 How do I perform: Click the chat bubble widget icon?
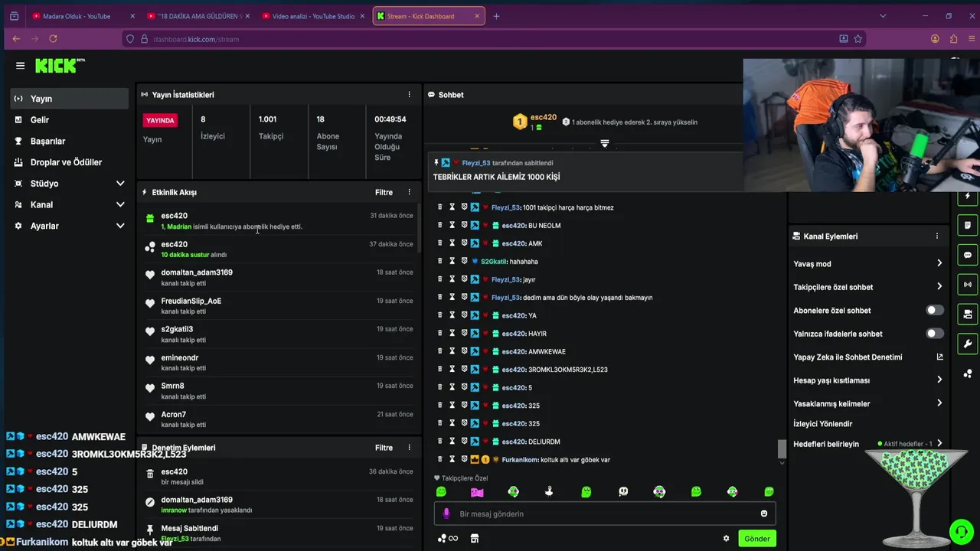tap(968, 255)
